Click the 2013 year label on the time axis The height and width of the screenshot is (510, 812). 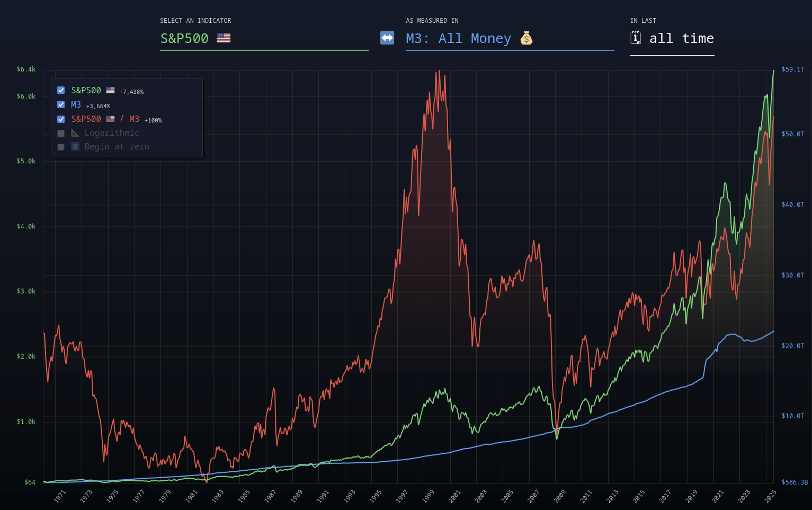point(613,496)
